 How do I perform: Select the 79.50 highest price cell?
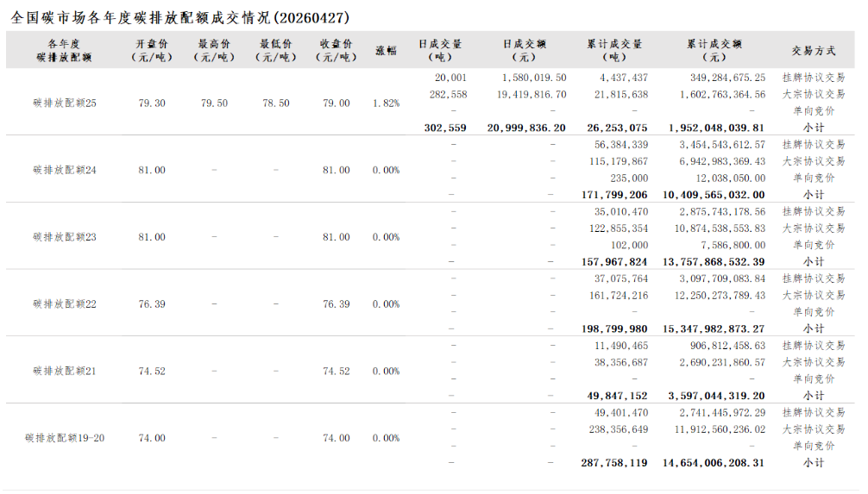tap(214, 103)
